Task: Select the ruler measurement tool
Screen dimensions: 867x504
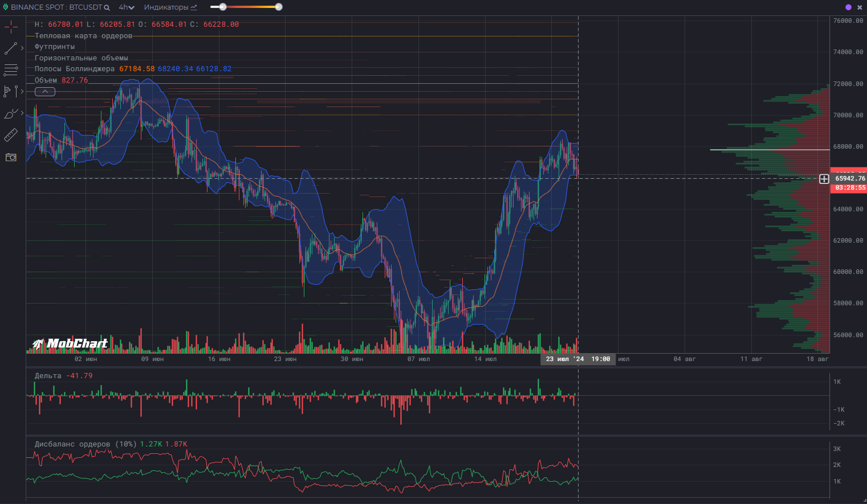Action: click(11, 135)
